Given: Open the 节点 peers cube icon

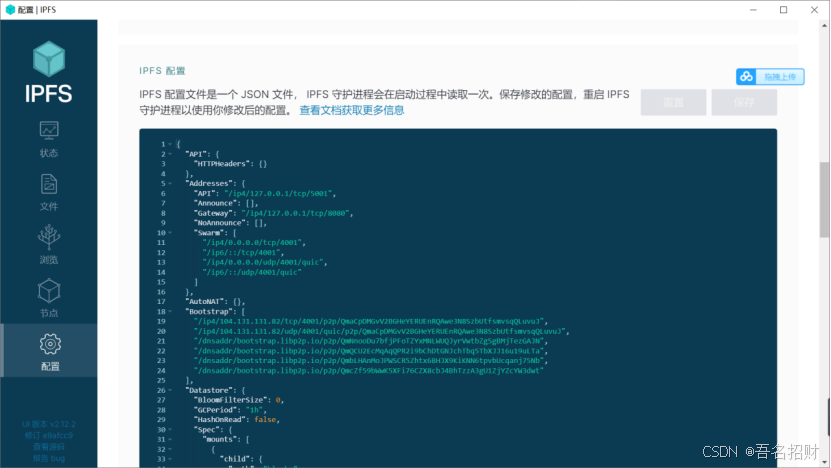Looking at the screenshot, I should click(49, 290).
